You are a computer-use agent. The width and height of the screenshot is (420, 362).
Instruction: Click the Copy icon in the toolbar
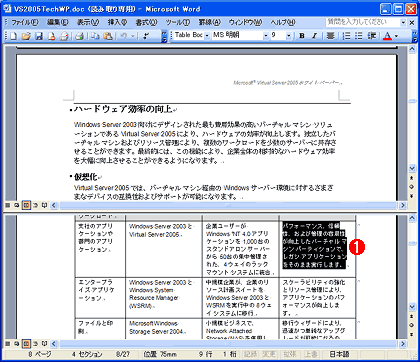96,36
